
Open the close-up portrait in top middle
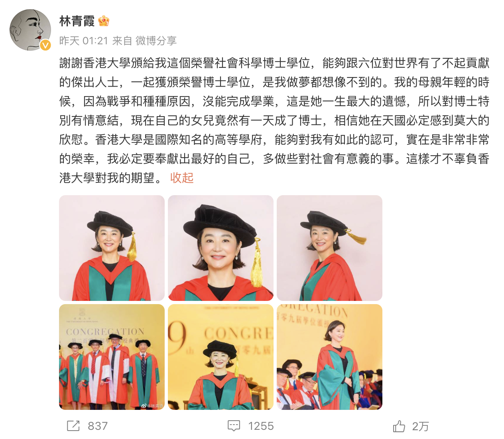point(220,248)
